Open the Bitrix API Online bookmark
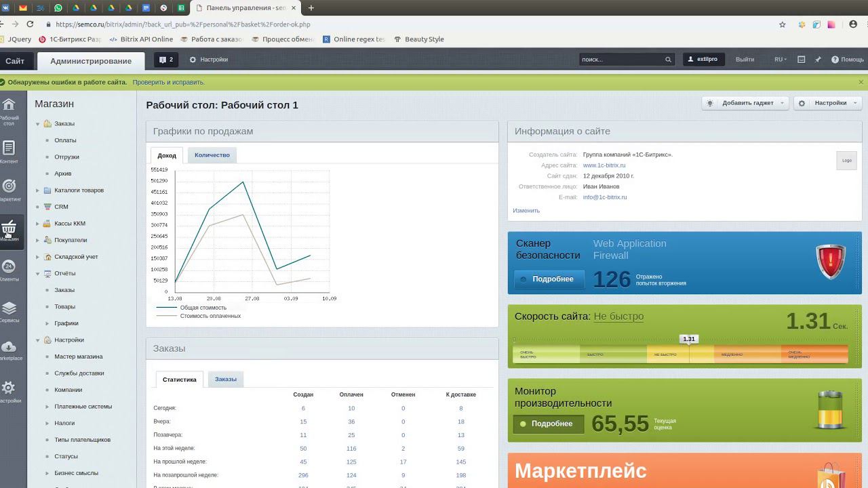This screenshot has height=488, width=868. (141, 39)
